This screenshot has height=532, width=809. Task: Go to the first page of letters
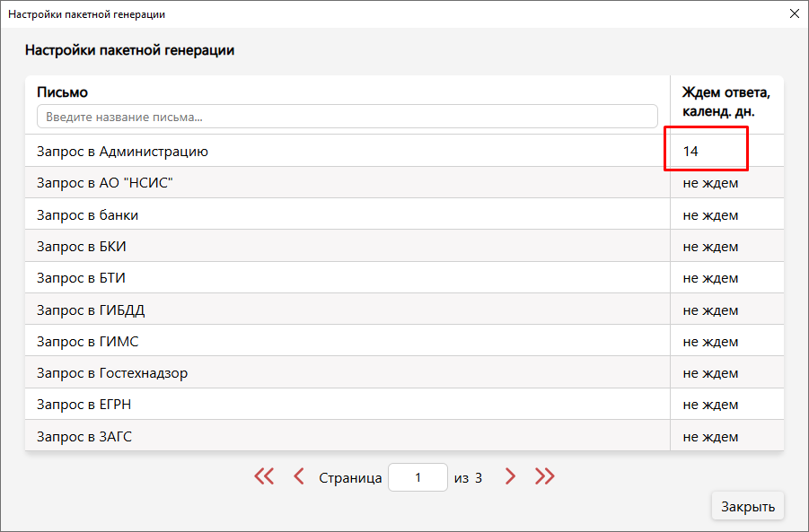(264, 476)
